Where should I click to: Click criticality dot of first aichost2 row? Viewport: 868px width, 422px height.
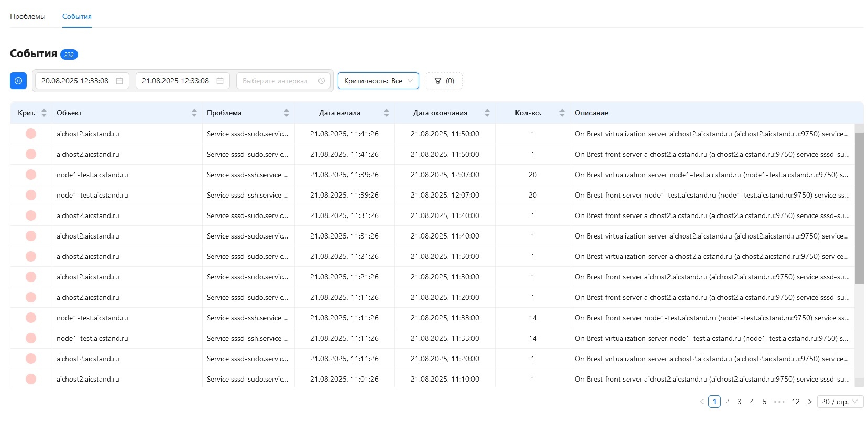[x=31, y=134]
